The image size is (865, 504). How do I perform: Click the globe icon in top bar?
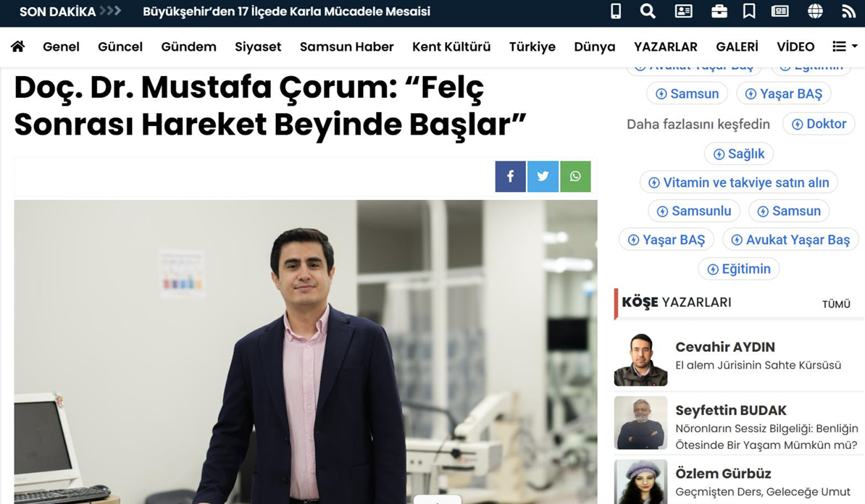[815, 12]
